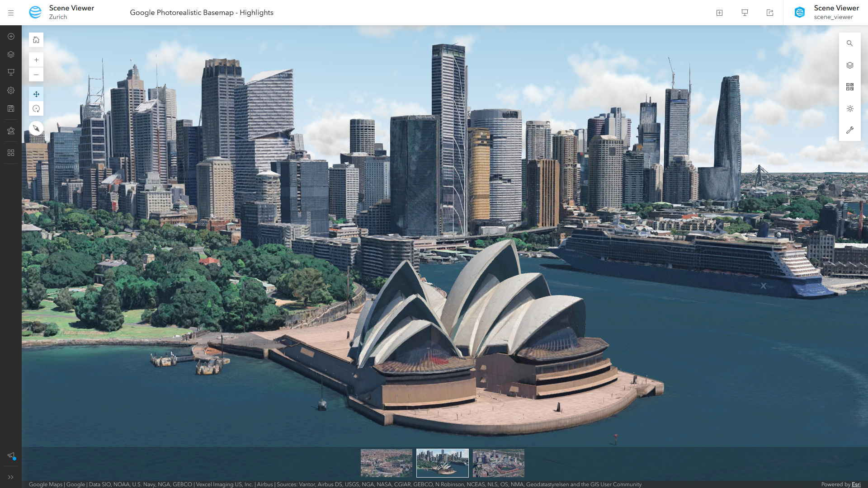The image size is (868, 488).
Task: Open the search tool on the right
Action: pos(849,43)
